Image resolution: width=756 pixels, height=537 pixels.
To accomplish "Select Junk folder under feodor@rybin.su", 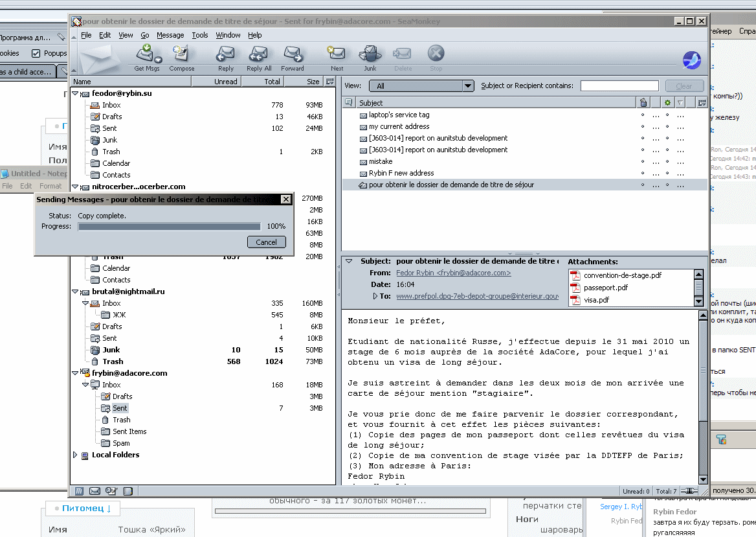I will tap(109, 140).
